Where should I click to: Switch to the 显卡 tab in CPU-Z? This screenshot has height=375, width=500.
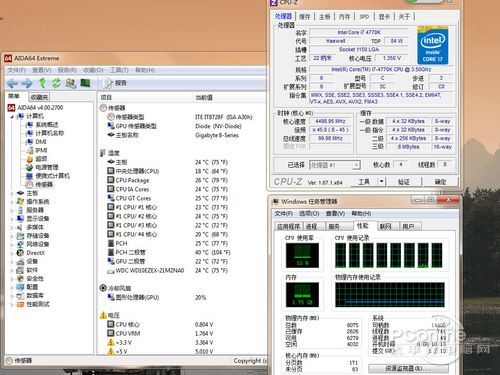[x=384, y=16]
